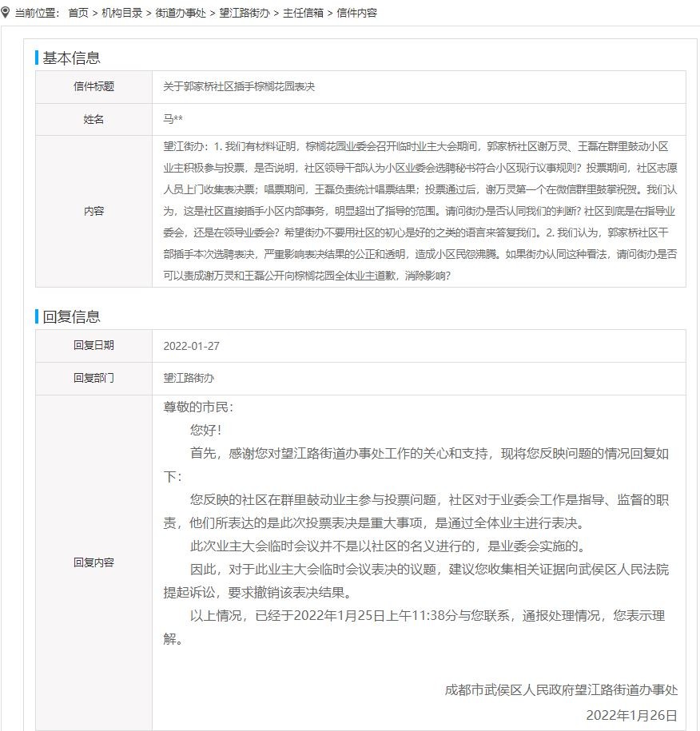Screen dimensions: 700x731
Task: Go to 首页 in the breadcrumb
Action: coord(78,14)
